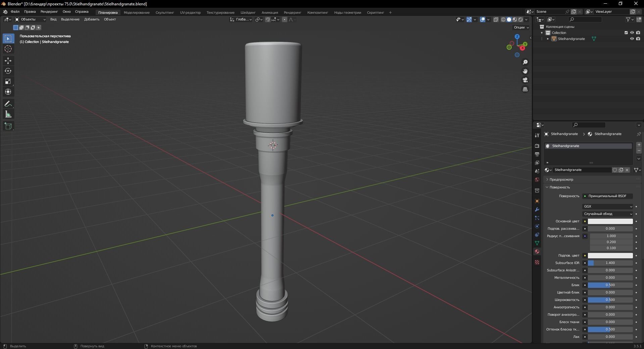The height and width of the screenshot is (349, 644).
Task: Open the Output properties tab
Action: [x=537, y=154]
